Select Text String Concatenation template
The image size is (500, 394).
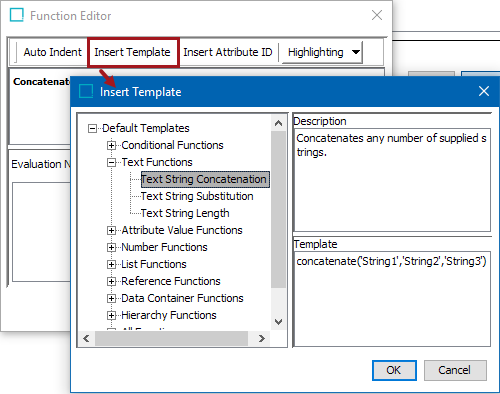point(205,179)
